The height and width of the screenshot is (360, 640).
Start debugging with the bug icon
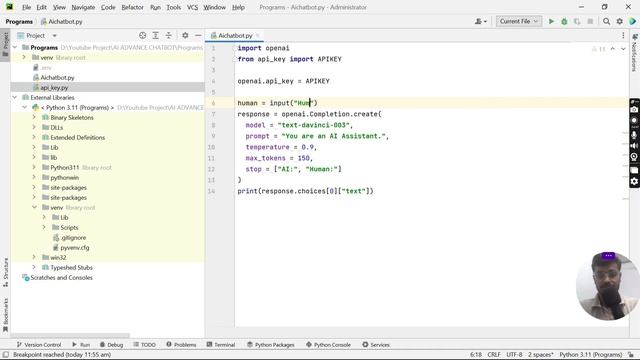(x=564, y=21)
